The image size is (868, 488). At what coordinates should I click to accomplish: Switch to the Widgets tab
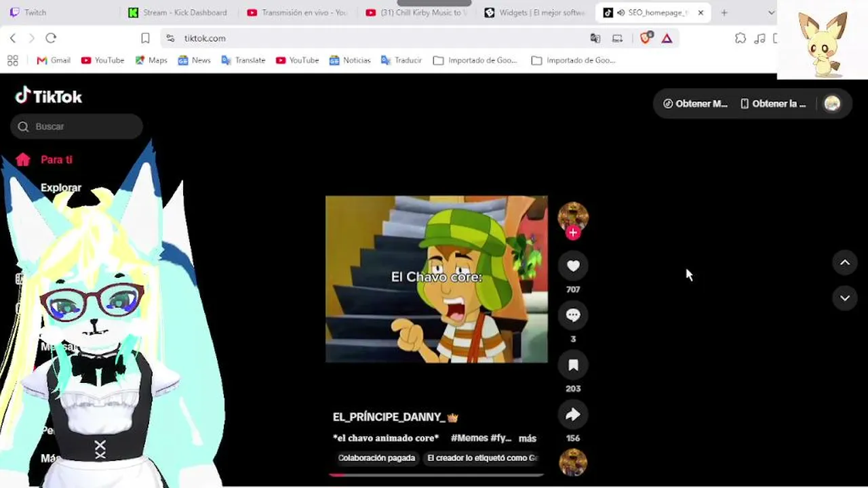coord(534,12)
